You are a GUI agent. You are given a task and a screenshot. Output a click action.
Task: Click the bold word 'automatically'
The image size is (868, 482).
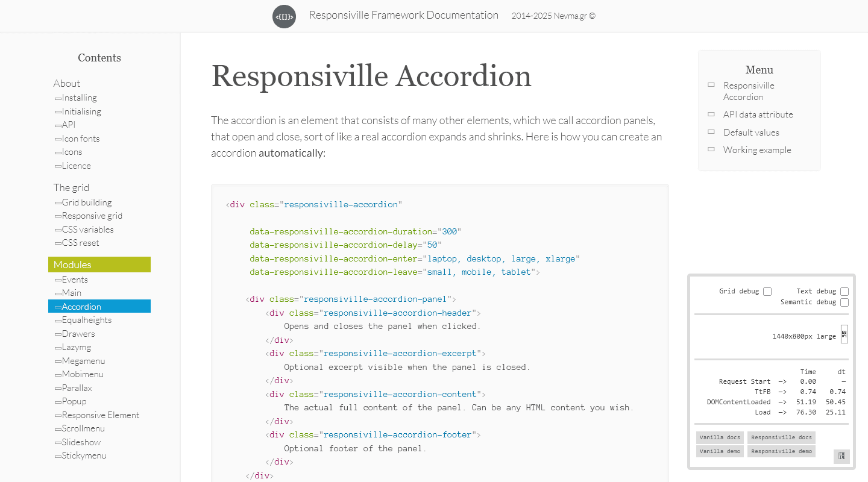pos(291,153)
